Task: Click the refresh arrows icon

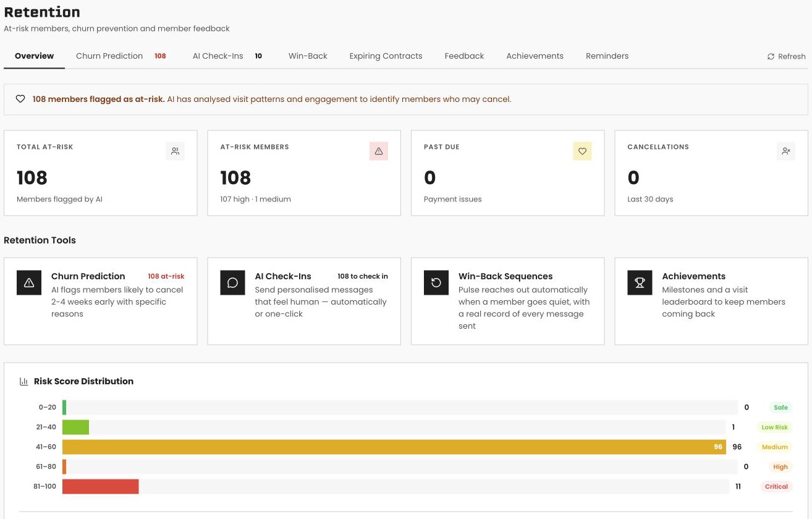Action: (771, 56)
